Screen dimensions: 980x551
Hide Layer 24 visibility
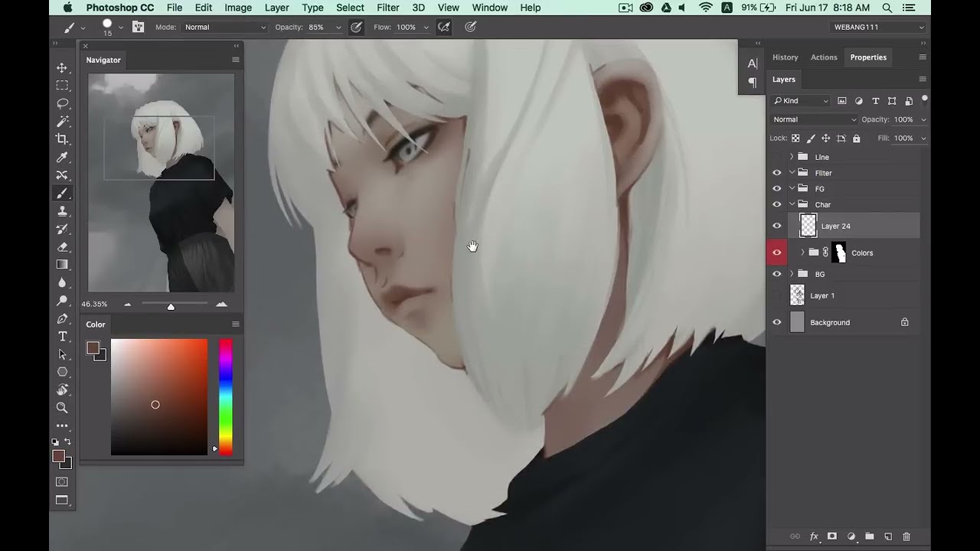[776, 226]
